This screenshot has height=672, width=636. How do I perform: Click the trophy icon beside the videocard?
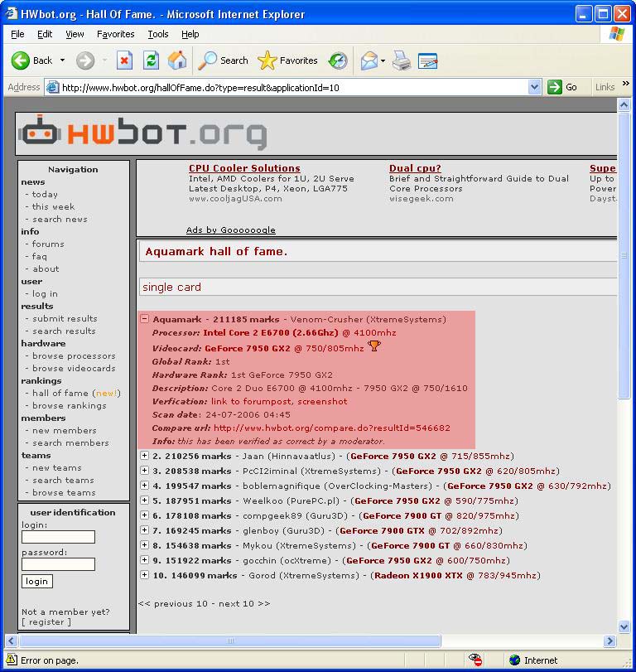pyautogui.click(x=373, y=346)
